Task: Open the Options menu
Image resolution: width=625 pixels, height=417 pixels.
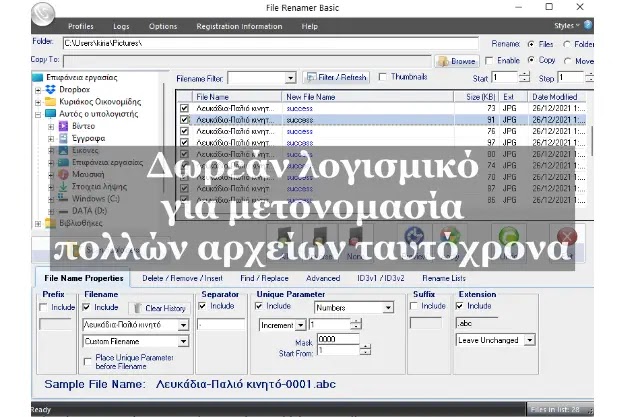Action: (x=163, y=26)
